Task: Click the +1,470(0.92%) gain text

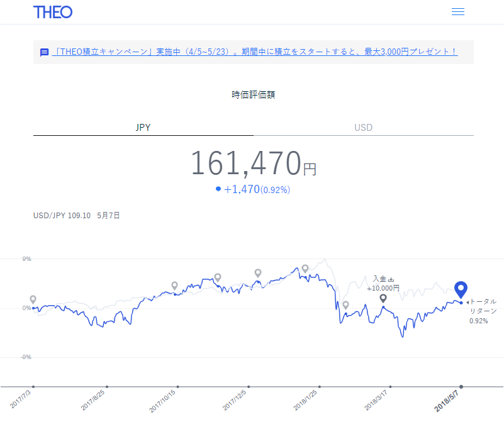Action: pos(257,189)
